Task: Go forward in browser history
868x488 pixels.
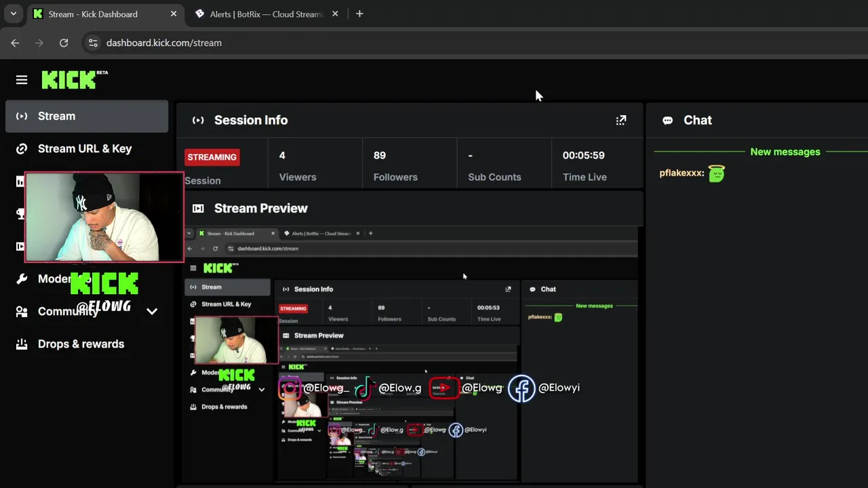Action: click(x=39, y=43)
